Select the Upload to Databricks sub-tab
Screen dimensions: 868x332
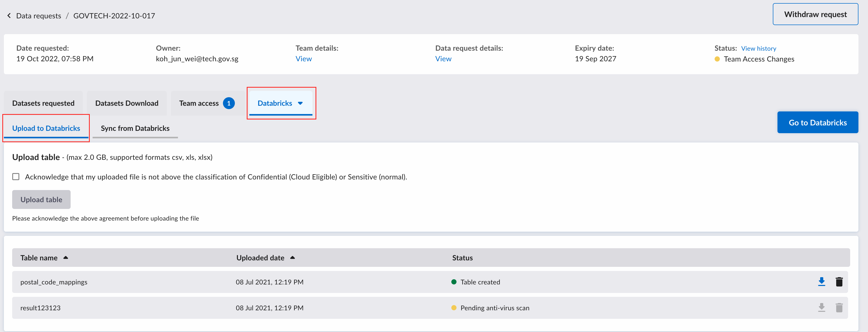click(46, 128)
